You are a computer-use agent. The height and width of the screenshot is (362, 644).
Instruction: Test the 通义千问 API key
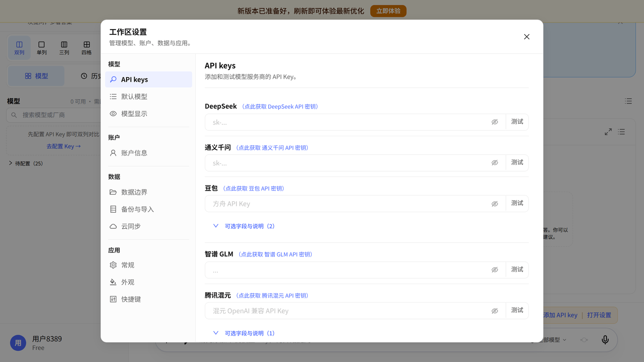[517, 163]
